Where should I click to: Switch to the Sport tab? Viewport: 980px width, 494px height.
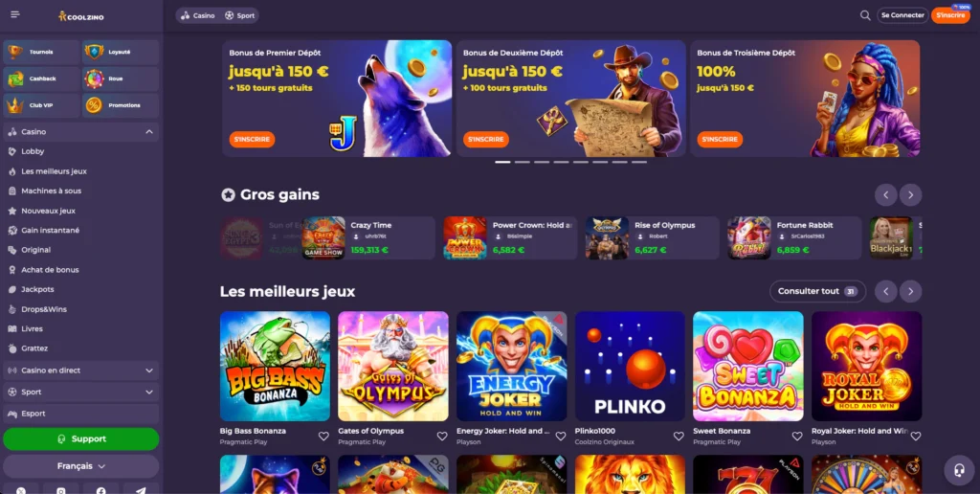tap(239, 15)
